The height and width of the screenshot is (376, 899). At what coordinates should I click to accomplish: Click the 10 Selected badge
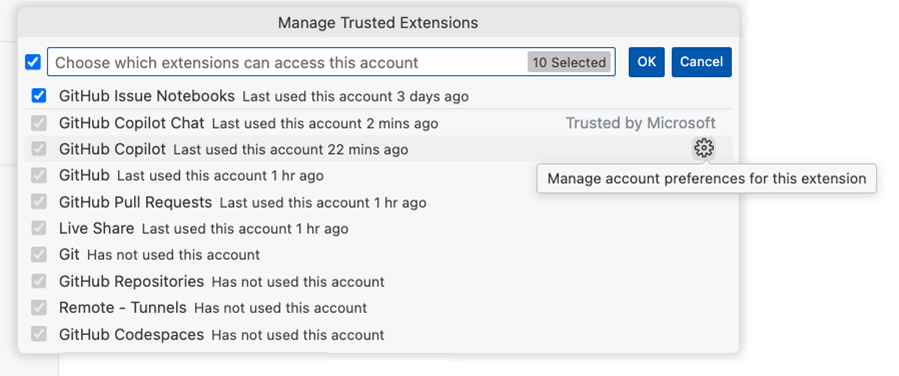click(569, 62)
